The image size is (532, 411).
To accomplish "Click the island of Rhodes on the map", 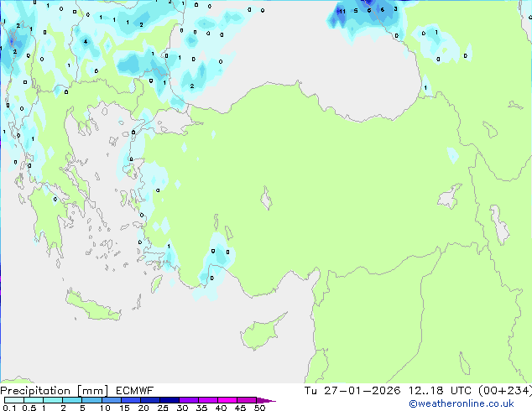I will point(156,284).
